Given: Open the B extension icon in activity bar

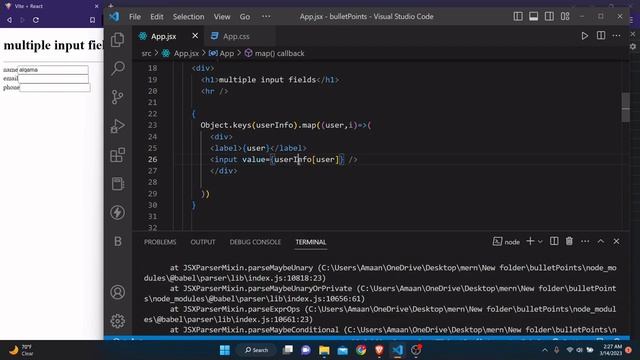Looking at the screenshot, I should (x=118, y=241).
